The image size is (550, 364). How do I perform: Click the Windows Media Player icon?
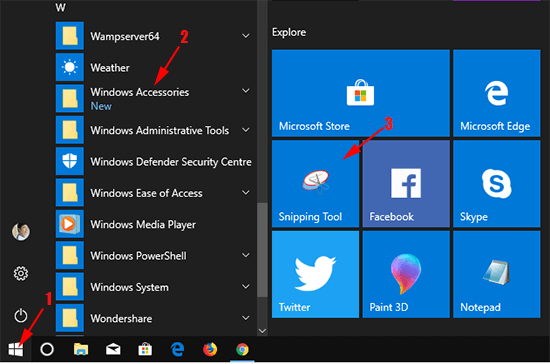tap(70, 224)
